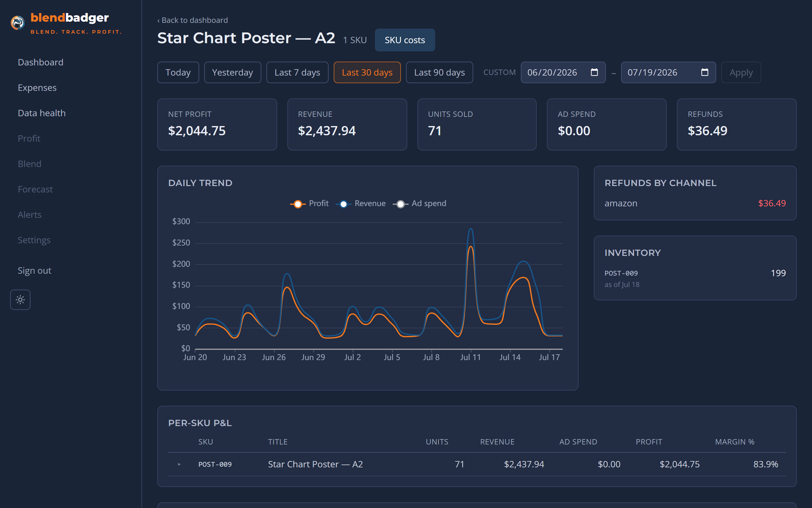
Task: Click the $2,044.75 profit table cell
Action: (679, 464)
